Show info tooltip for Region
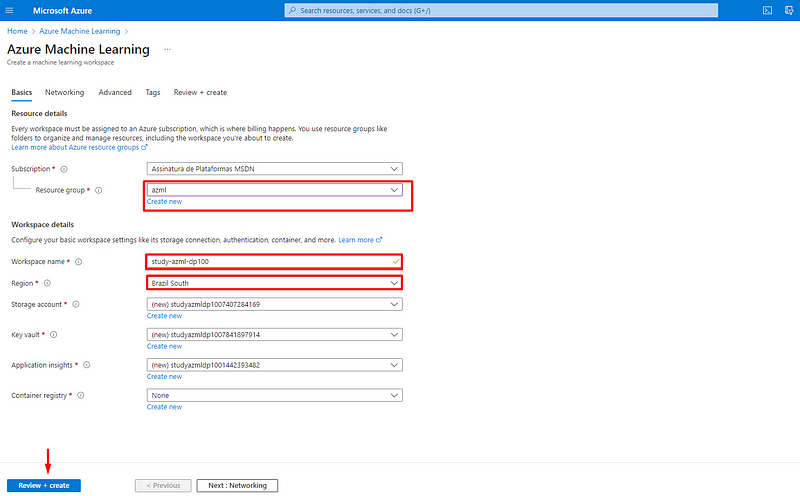Image resolution: width=800 pixels, height=496 pixels. (x=47, y=283)
